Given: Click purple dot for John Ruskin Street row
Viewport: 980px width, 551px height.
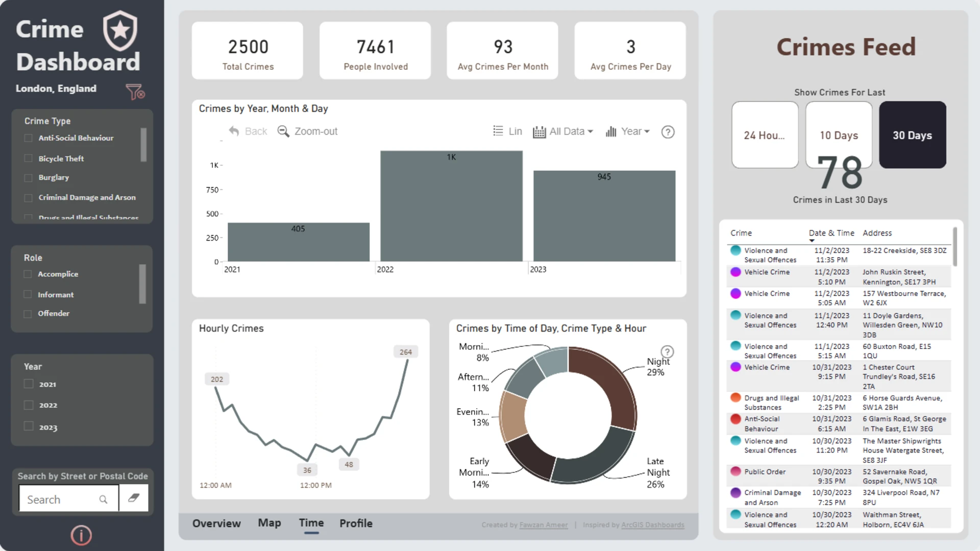Looking at the screenshot, I should click(x=736, y=272).
